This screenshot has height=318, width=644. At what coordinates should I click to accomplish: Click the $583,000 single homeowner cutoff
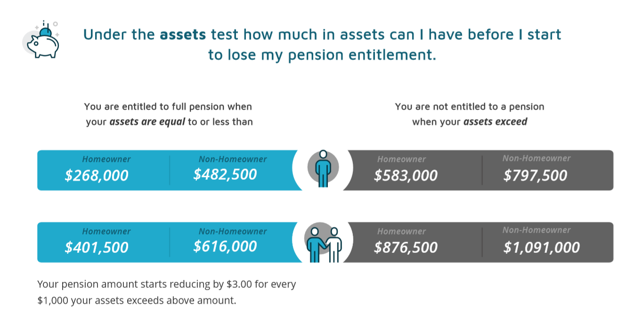tap(406, 176)
